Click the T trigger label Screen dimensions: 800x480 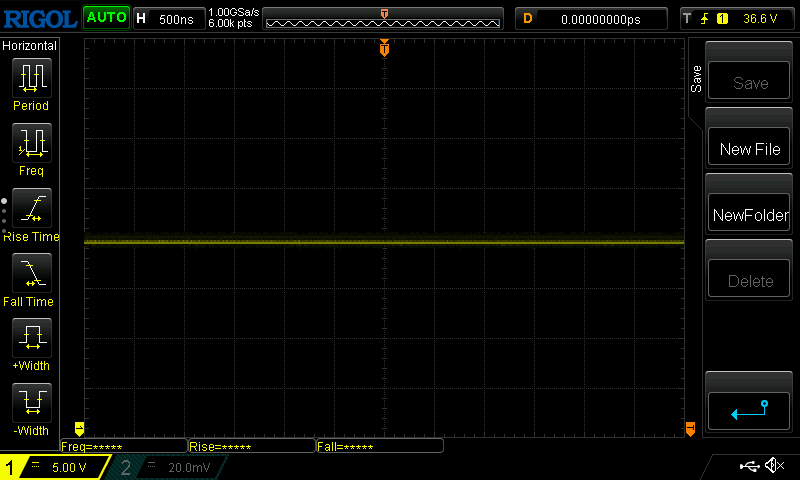pyautogui.click(x=687, y=19)
